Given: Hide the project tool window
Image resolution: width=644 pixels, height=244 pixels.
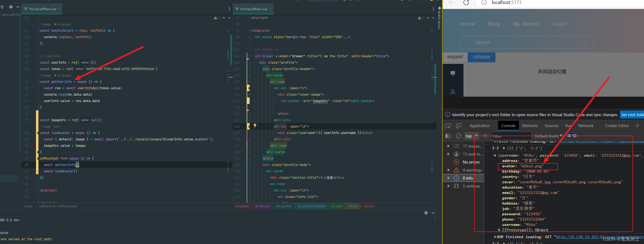Looking at the screenshot, I should (x=18, y=7).
